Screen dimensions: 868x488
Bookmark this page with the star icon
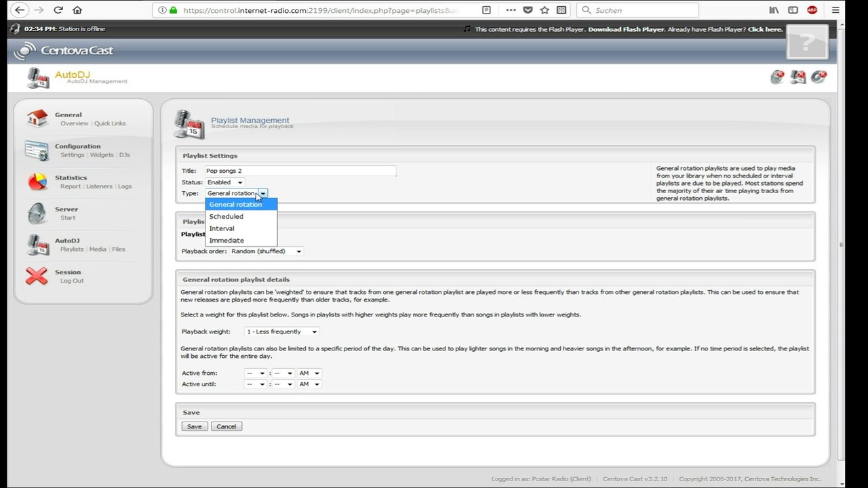545,10
